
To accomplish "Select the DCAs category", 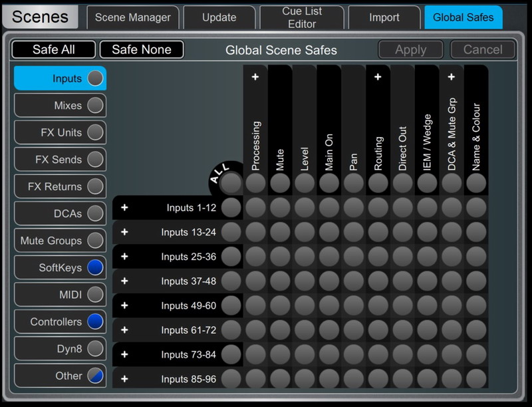I will (60, 213).
